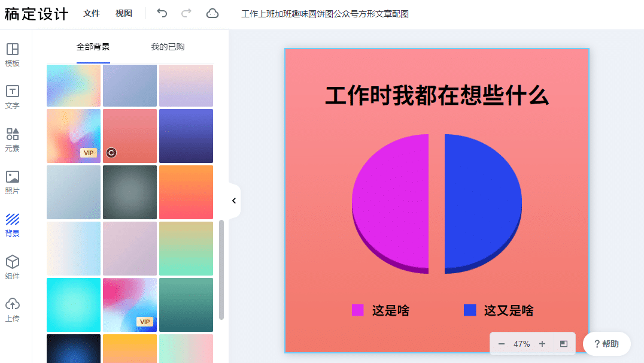Select the deep indigo gradient background
644x363 pixels.
click(x=186, y=136)
